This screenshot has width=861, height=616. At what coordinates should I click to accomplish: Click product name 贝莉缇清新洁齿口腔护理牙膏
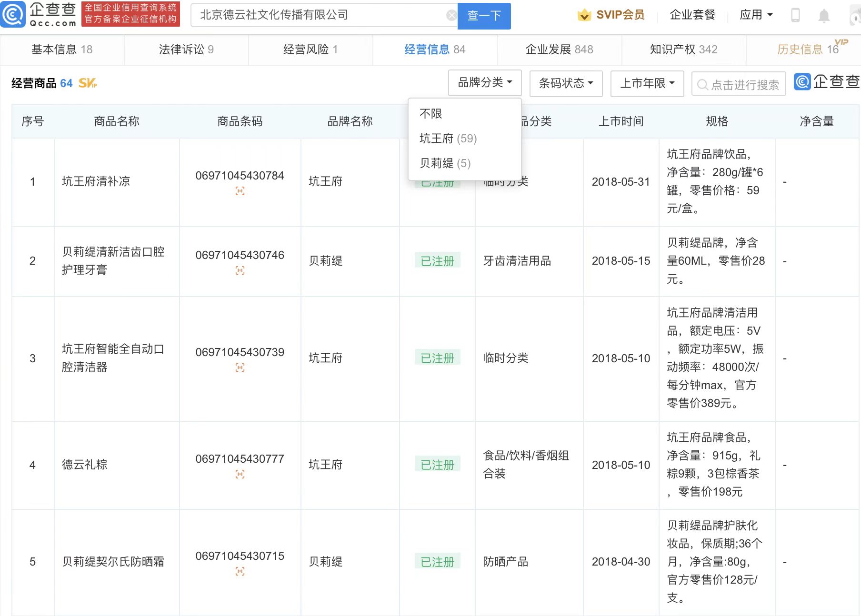point(113,261)
